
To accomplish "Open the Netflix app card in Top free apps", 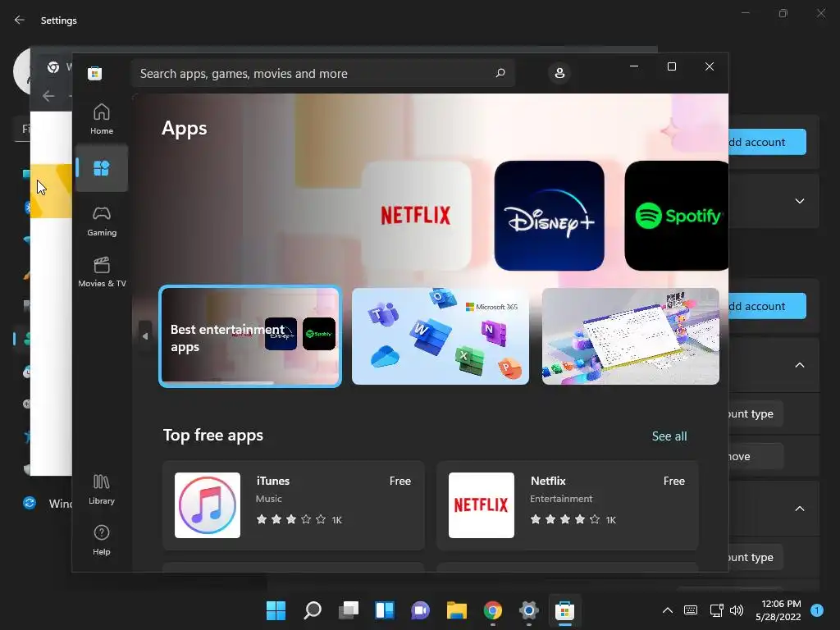I will [568, 505].
